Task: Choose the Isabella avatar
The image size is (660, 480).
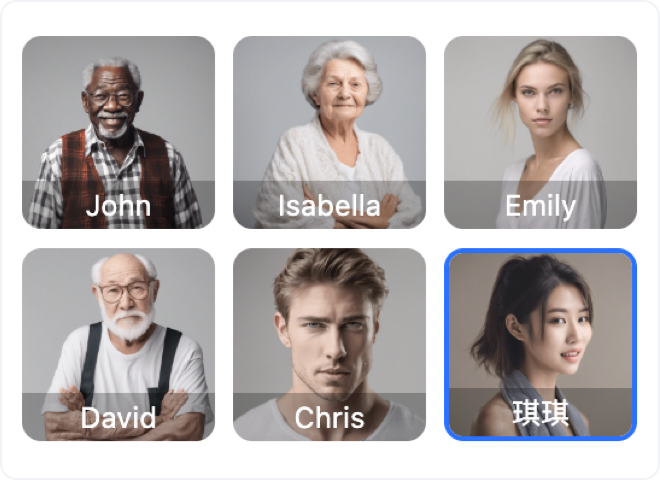Action: point(330,132)
